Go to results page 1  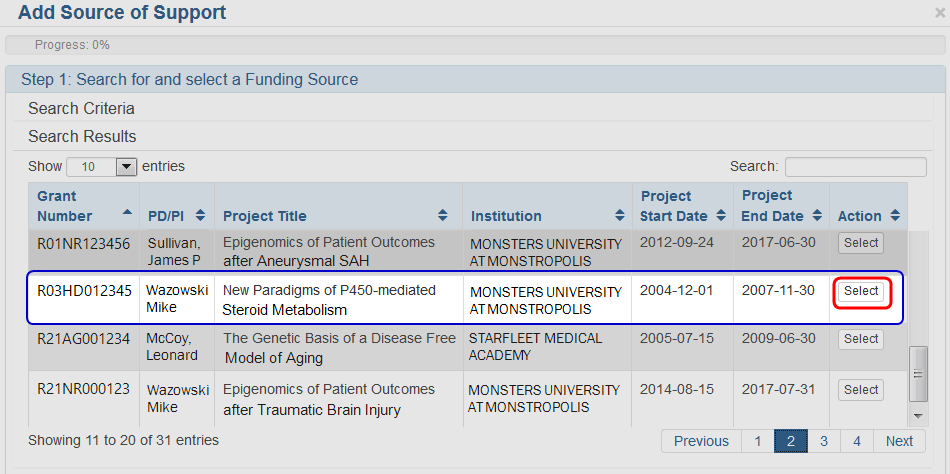click(758, 441)
